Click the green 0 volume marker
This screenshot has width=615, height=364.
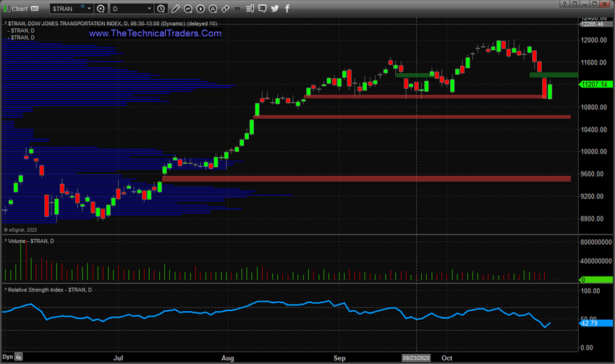pos(595,279)
